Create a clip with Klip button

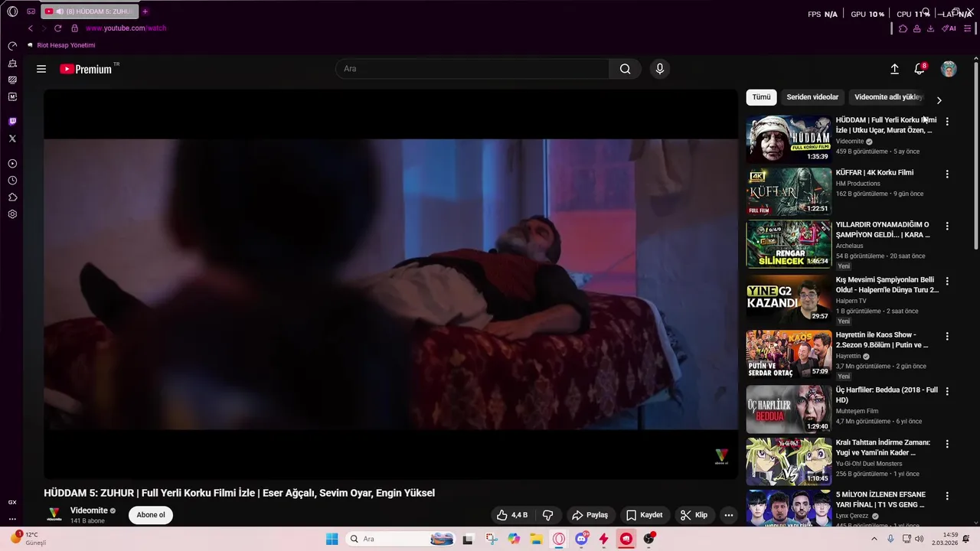694,515
